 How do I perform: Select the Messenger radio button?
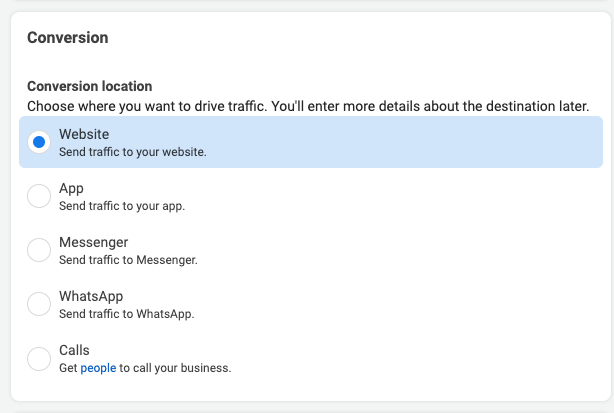click(39, 250)
